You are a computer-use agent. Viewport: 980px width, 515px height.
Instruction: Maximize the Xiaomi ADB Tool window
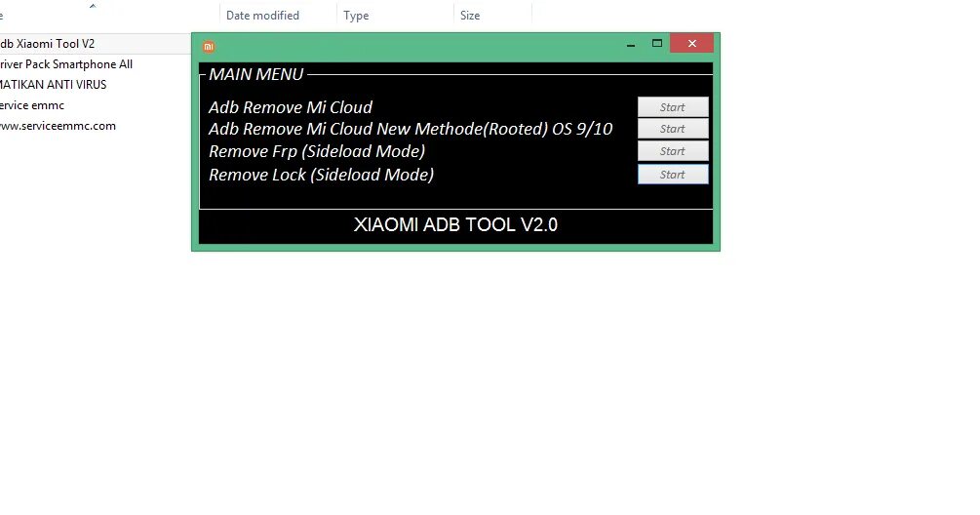pyautogui.click(x=657, y=43)
